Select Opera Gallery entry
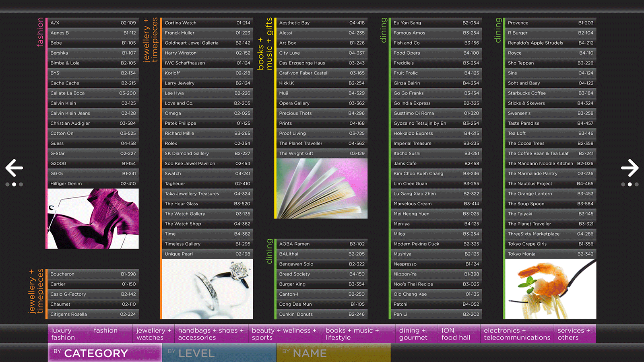644x362 pixels. point(322,103)
